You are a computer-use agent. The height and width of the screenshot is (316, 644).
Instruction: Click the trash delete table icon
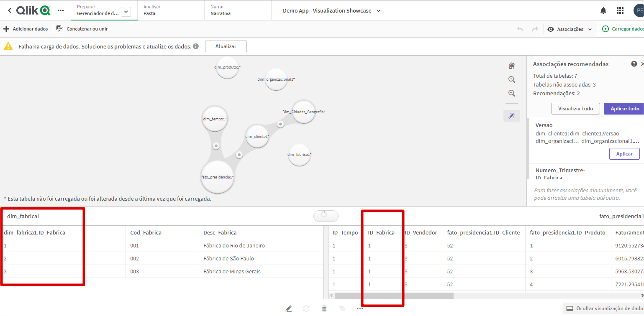pos(324,308)
